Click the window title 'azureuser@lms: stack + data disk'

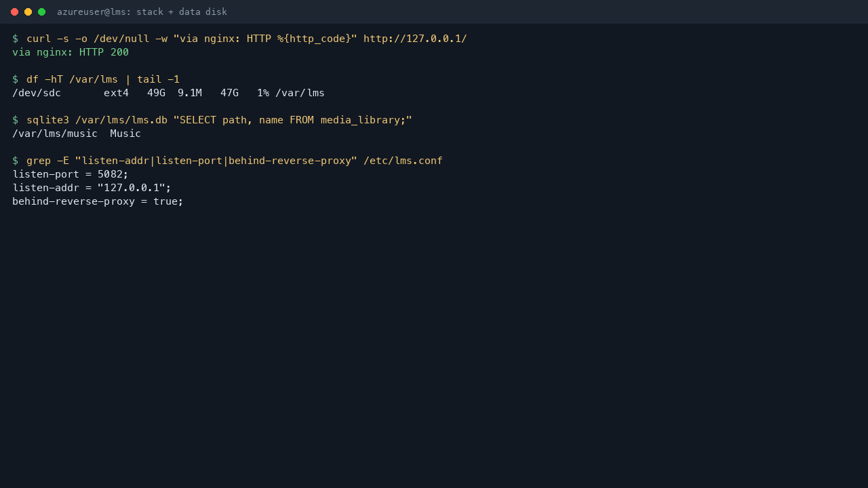coord(142,12)
